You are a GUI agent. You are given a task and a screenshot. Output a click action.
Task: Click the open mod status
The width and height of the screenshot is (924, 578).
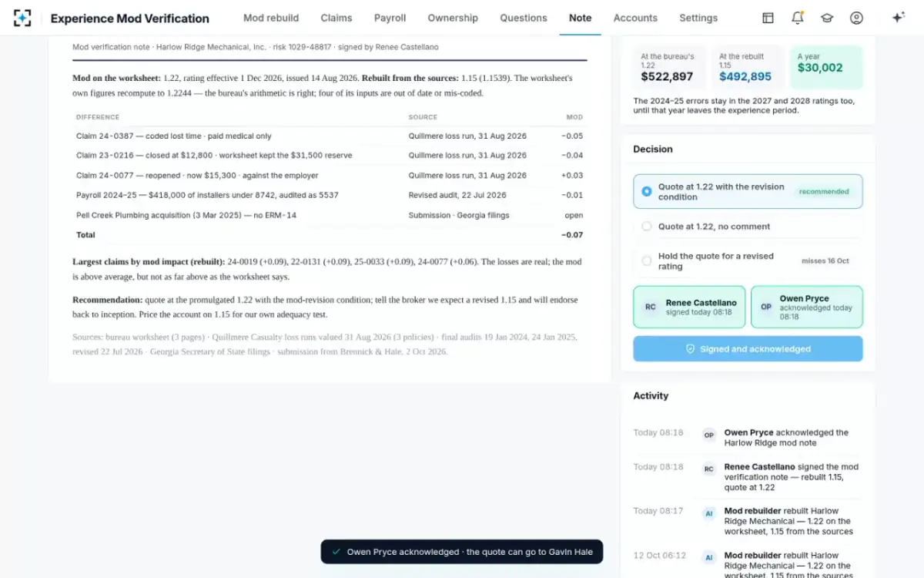[574, 215]
